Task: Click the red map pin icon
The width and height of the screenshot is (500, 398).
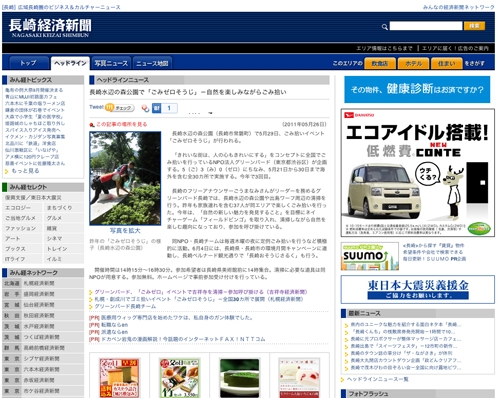Action: coord(92,125)
